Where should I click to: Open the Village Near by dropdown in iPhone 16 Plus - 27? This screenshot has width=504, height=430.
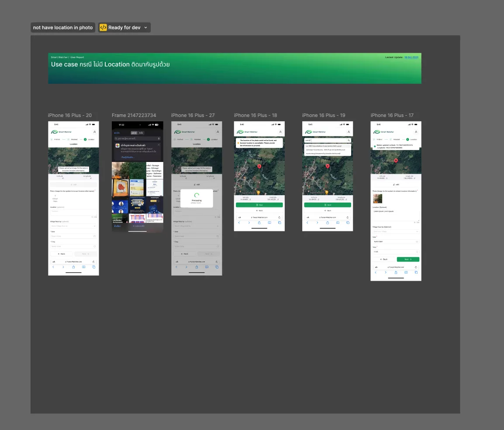pos(197,226)
